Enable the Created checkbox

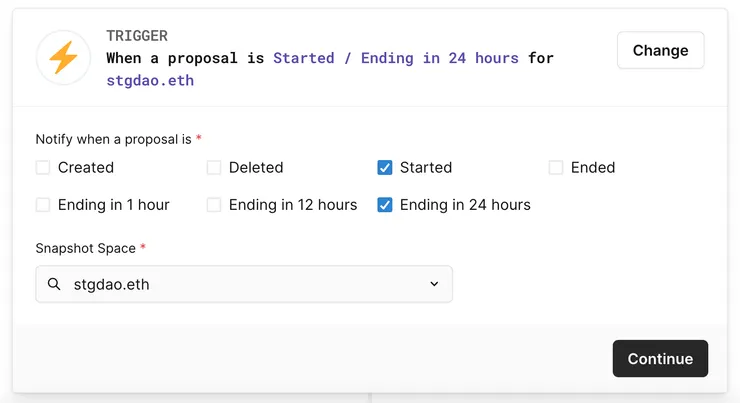[43, 168]
